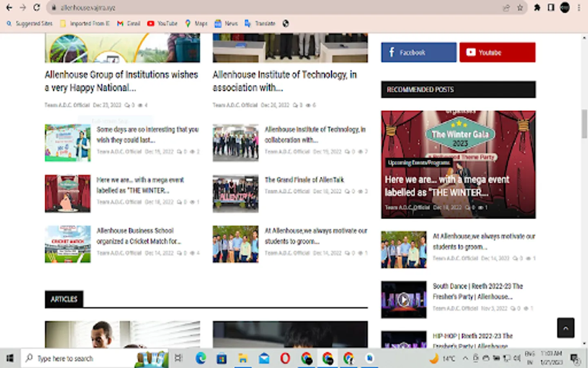
Task: Bookmark this page with the star icon
Action: coord(520,8)
